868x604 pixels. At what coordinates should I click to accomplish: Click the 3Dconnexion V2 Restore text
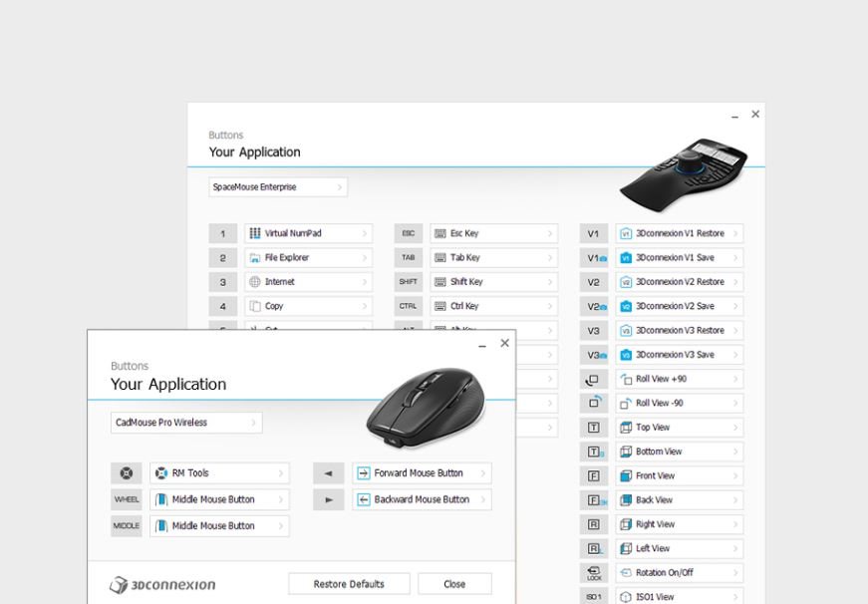[680, 282]
